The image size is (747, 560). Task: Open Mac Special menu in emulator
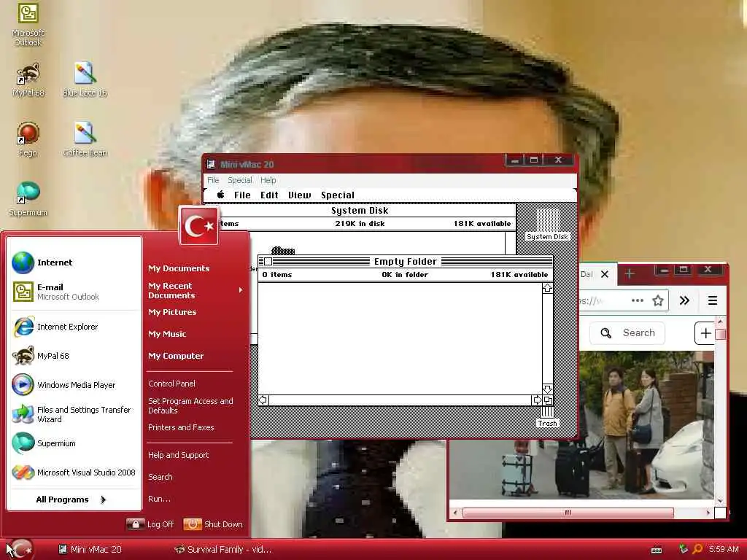click(338, 195)
